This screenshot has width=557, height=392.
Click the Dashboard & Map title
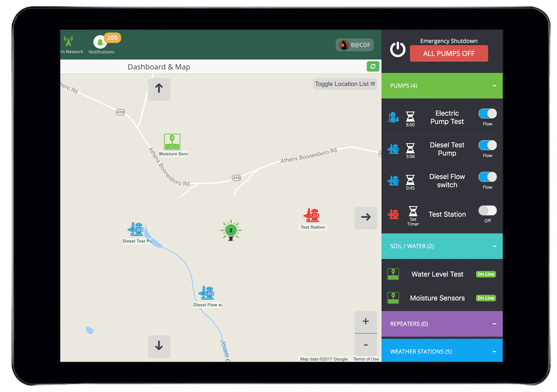[159, 67]
